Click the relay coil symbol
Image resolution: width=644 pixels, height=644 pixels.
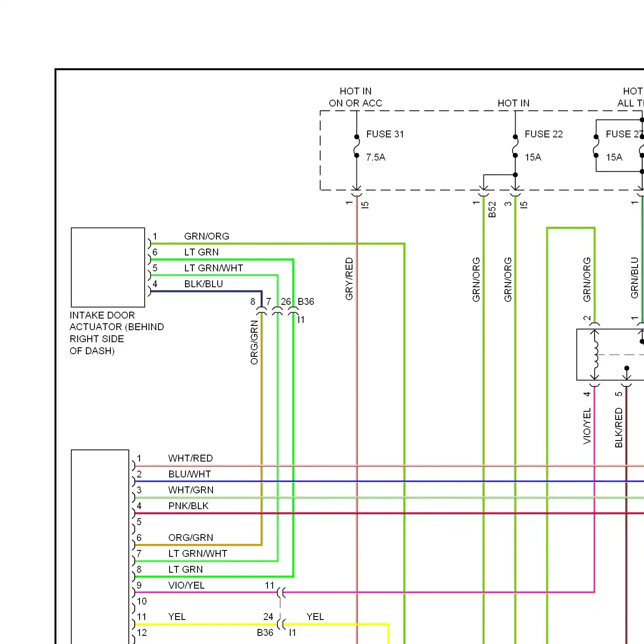pos(595,355)
